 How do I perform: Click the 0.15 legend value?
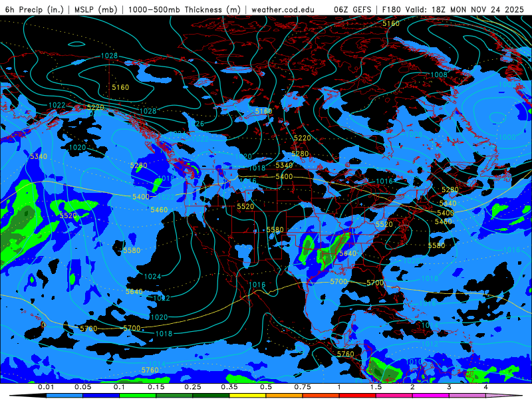coord(156,387)
